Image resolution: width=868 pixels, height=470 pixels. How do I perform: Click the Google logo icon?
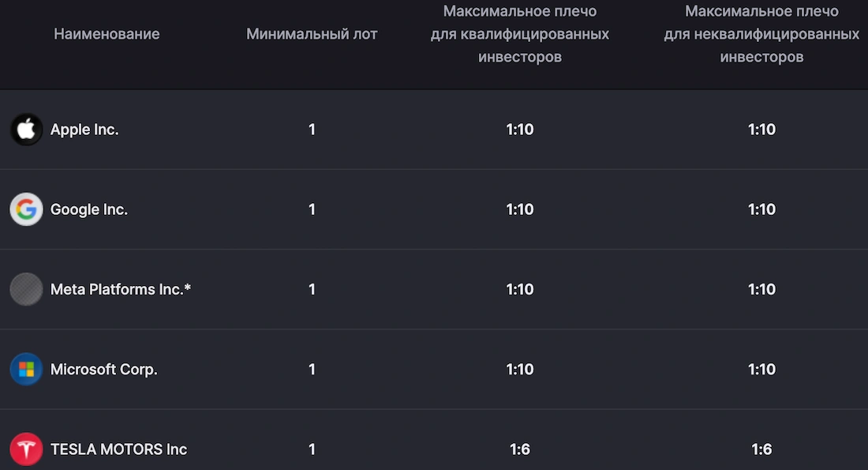[26, 209]
